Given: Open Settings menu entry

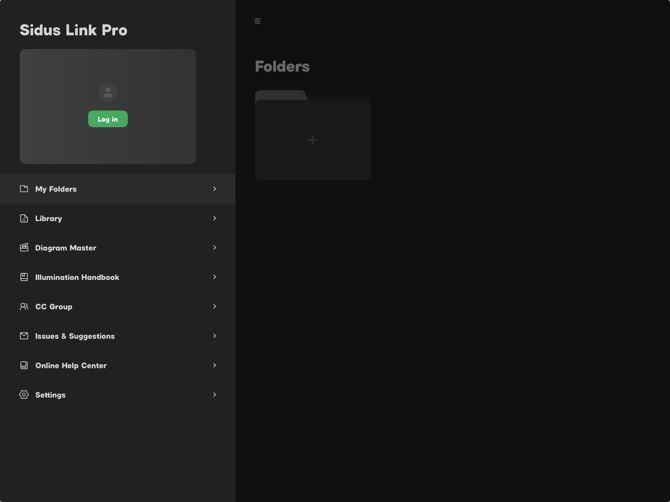Looking at the screenshot, I should pyautogui.click(x=118, y=395).
